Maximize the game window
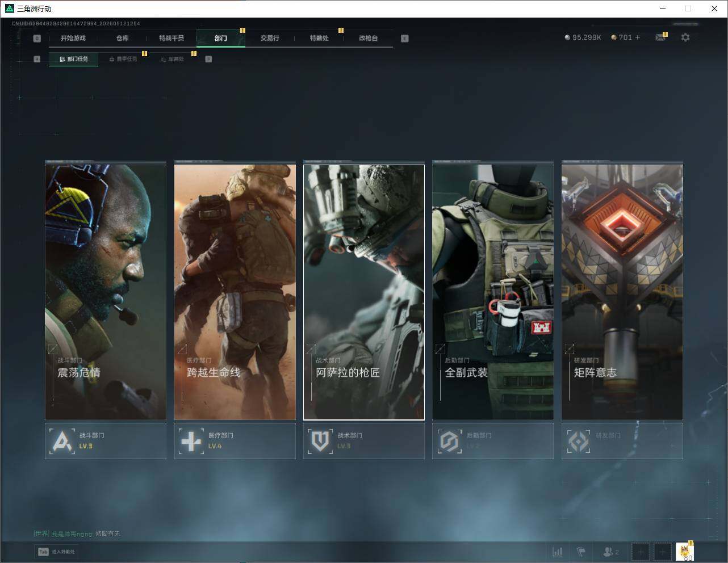The width and height of the screenshot is (728, 563). coord(688,9)
